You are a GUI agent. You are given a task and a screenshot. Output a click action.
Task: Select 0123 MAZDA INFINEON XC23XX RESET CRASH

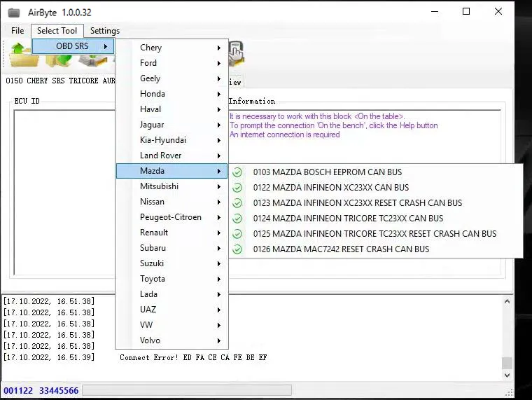[357, 203]
